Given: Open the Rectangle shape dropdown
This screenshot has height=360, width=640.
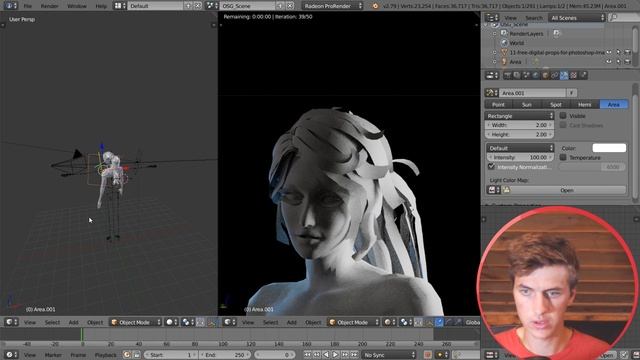Looking at the screenshot, I should (x=520, y=116).
